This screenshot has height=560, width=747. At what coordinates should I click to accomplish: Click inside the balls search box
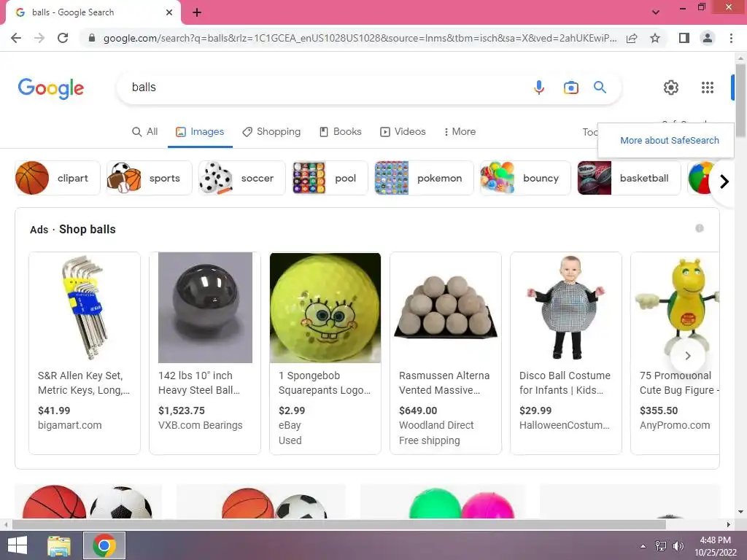pyautogui.click(x=324, y=87)
